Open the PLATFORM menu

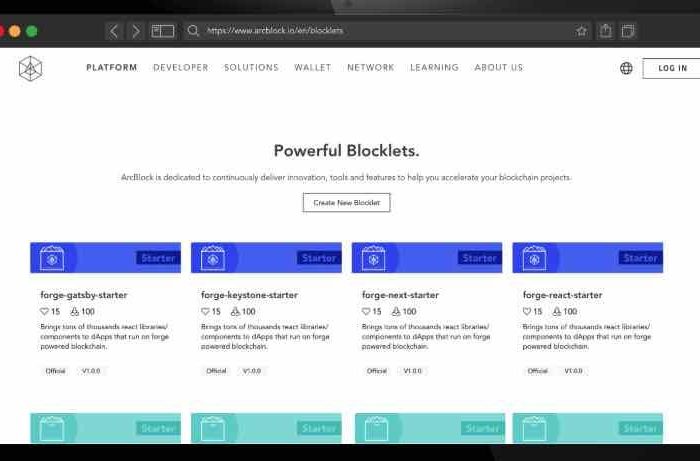coord(112,67)
